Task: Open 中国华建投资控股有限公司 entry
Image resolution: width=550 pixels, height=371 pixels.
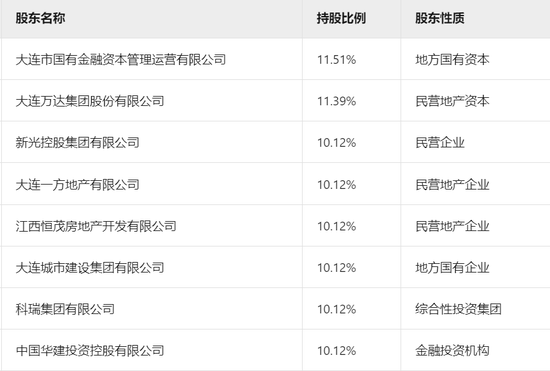Action: (90, 350)
